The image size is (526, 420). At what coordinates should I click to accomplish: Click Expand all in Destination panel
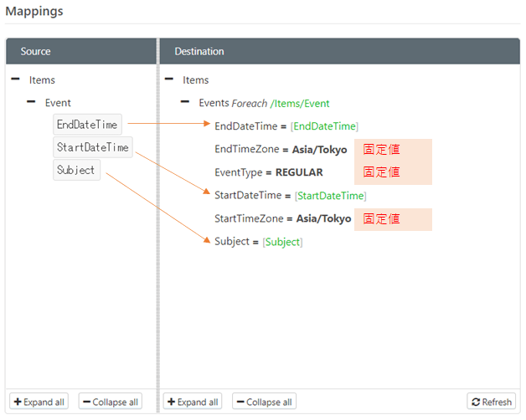(x=193, y=402)
